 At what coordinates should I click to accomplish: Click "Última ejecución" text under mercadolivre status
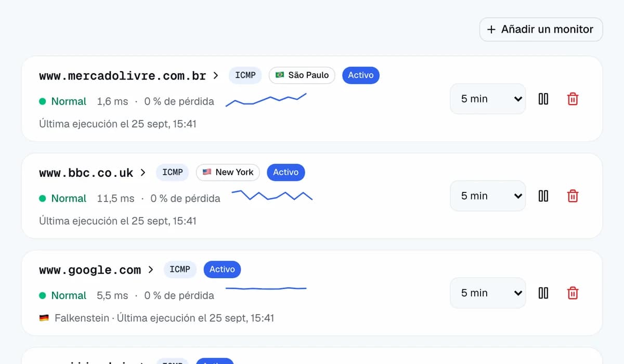coord(118,124)
